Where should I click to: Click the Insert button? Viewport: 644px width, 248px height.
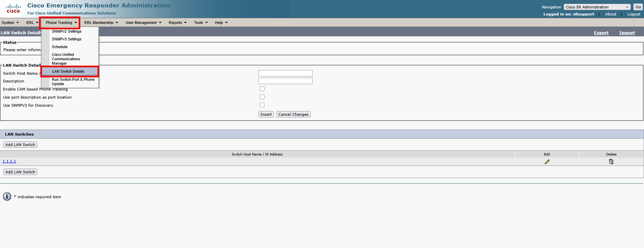(x=266, y=114)
